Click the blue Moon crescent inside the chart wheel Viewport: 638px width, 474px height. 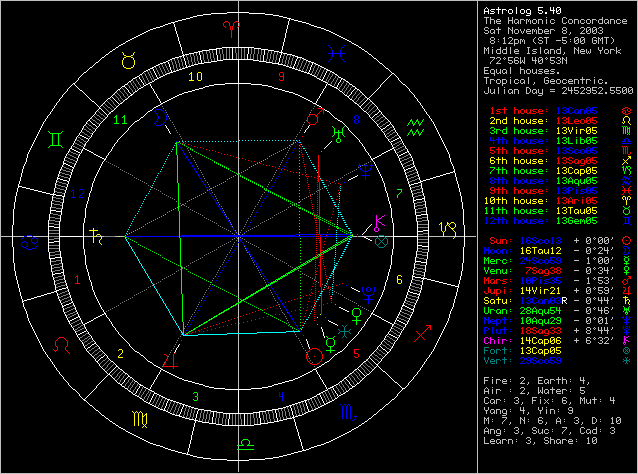160,118
